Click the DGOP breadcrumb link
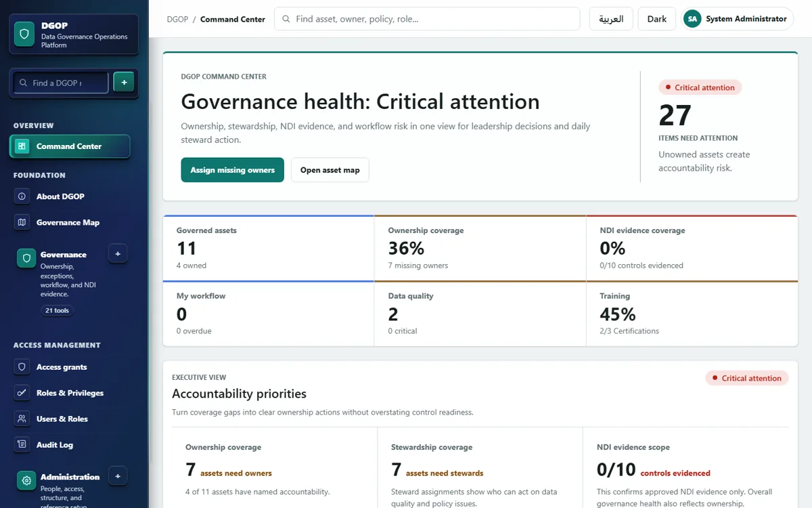The width and height of the screenshot is (812, 508). [x=177, y=19]
